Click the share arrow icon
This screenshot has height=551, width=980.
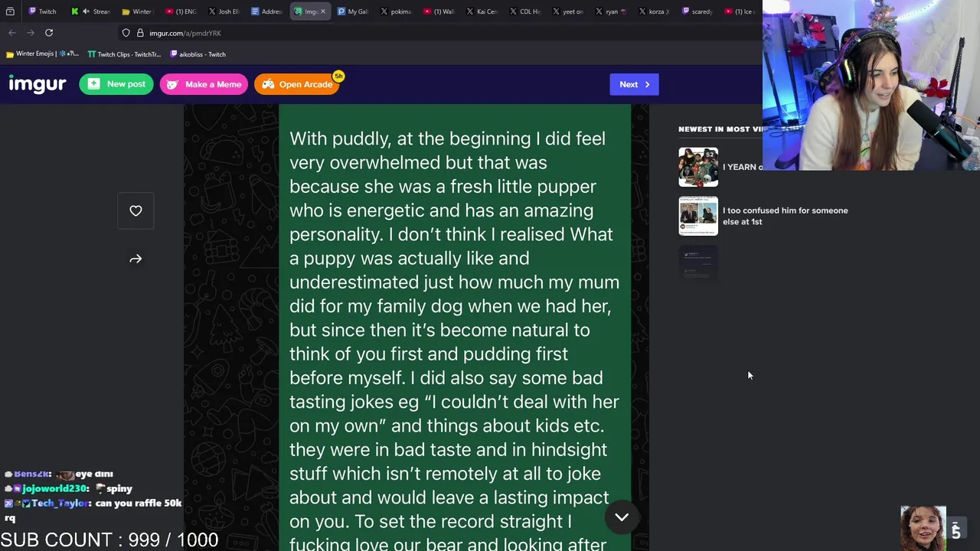pyautogui.click(x=136, y=259)
